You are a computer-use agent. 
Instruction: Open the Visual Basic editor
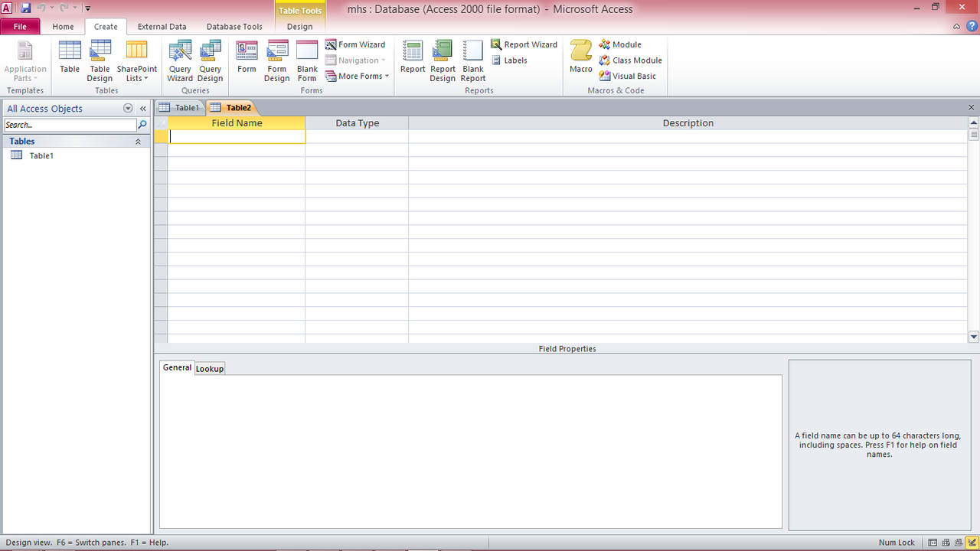[x=628, y=76]
